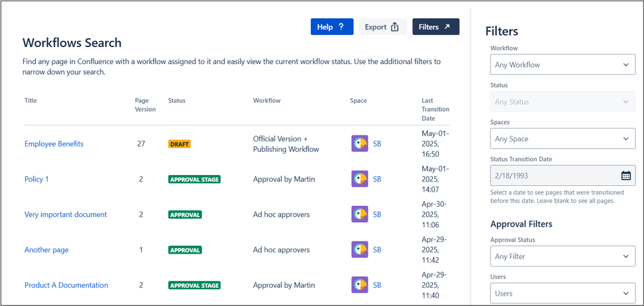Open SB space link in Another page row
The height and width of the screenshot is (306, 644).
pos(377,250)
